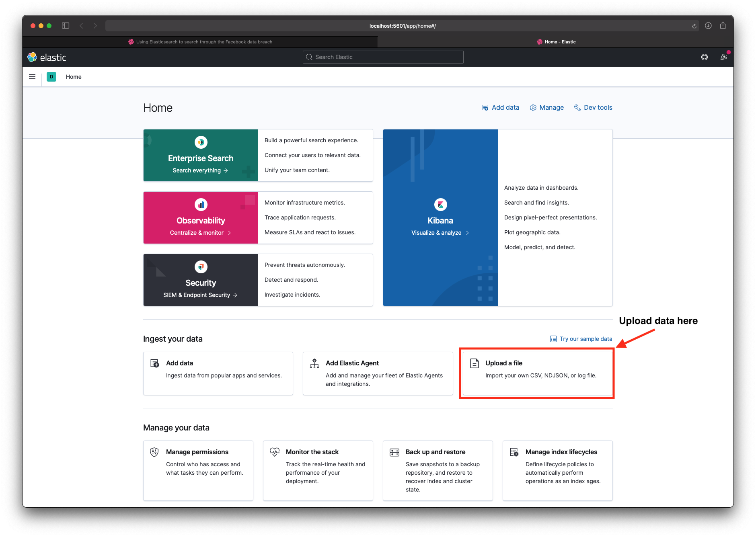The image size is (756, 537).
Task: Click the browser share icon
Action: tap(723, 25)
